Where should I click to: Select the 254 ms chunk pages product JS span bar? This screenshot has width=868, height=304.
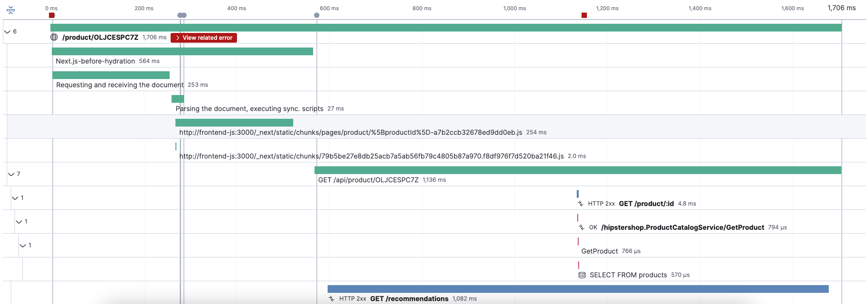point(234,123)
